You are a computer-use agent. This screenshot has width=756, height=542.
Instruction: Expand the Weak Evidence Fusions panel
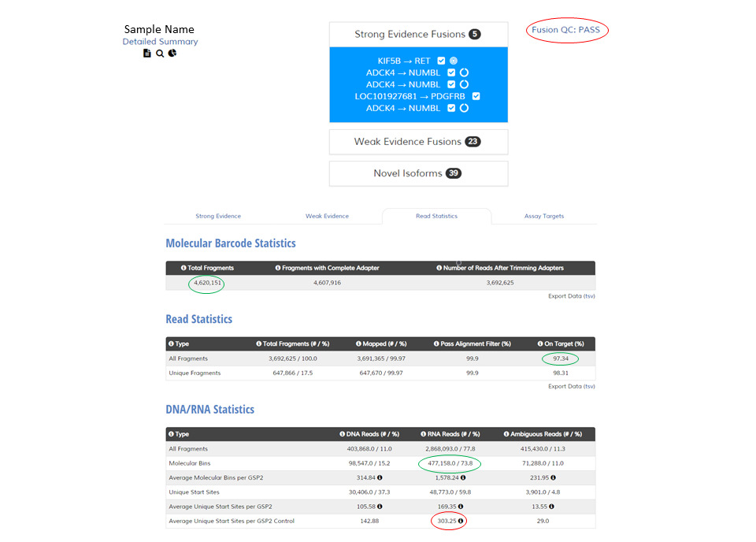click(418, 142)
